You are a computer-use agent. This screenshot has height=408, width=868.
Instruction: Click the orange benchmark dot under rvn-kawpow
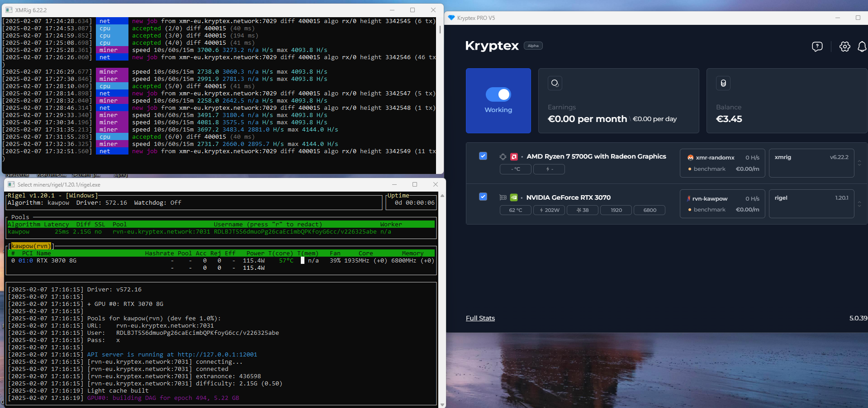coord(690,210)
